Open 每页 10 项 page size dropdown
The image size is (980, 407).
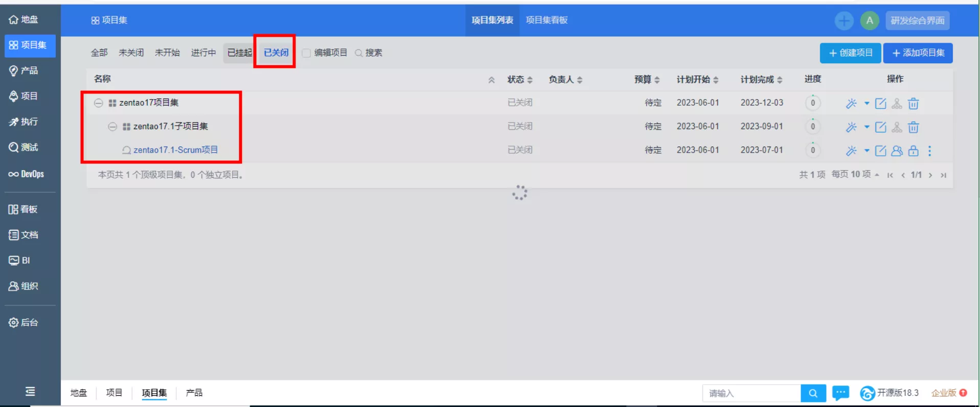(855, 175)
